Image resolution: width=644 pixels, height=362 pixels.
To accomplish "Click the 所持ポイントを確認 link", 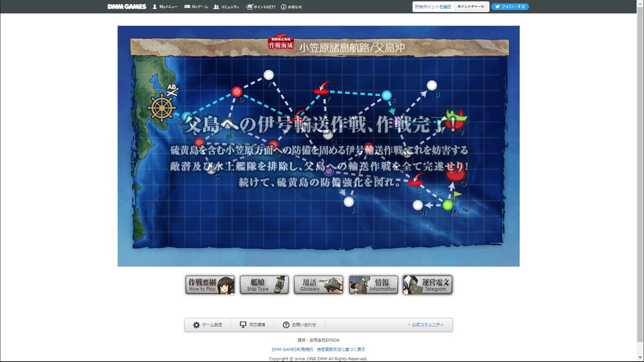I will [x=433, y=7].
